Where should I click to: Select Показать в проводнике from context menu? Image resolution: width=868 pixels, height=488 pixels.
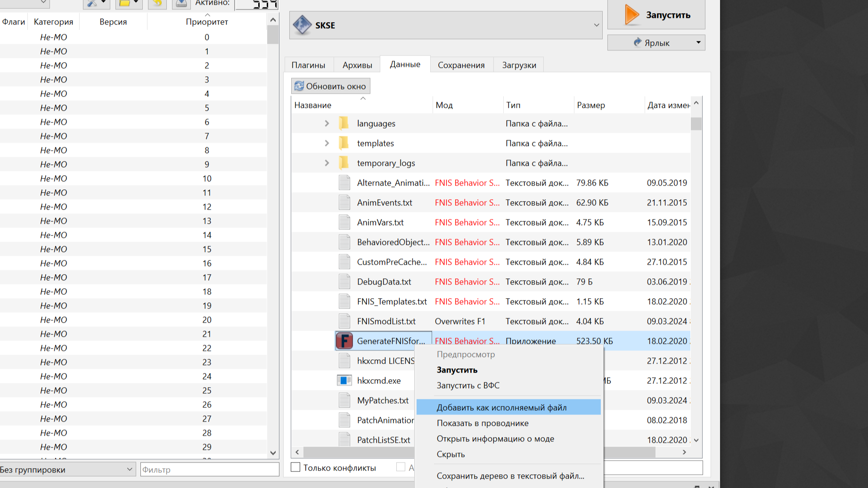pyautogui.click(x=483, y=423)
